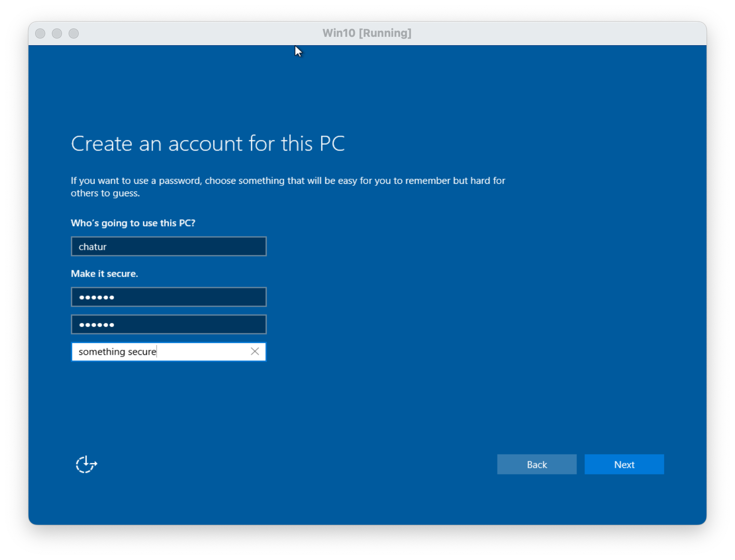Screen dimensions: 735x560
Task: Click the 'Make it secure.' label
Action: click(x=104, y=274)
